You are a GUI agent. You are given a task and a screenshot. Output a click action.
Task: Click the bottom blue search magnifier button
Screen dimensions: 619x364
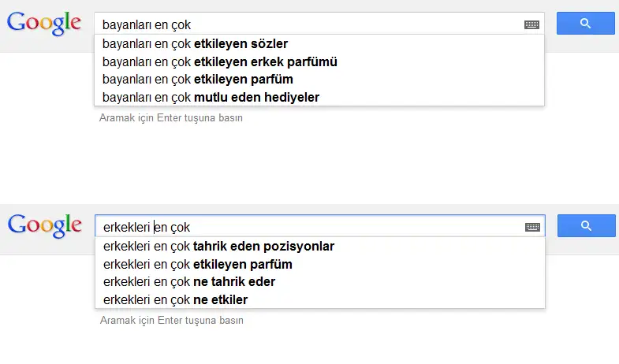coord(586,225)
